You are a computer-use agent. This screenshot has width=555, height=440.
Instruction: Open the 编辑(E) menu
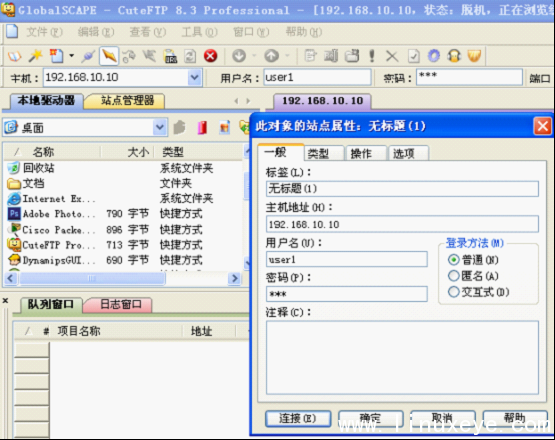[96, 32]
